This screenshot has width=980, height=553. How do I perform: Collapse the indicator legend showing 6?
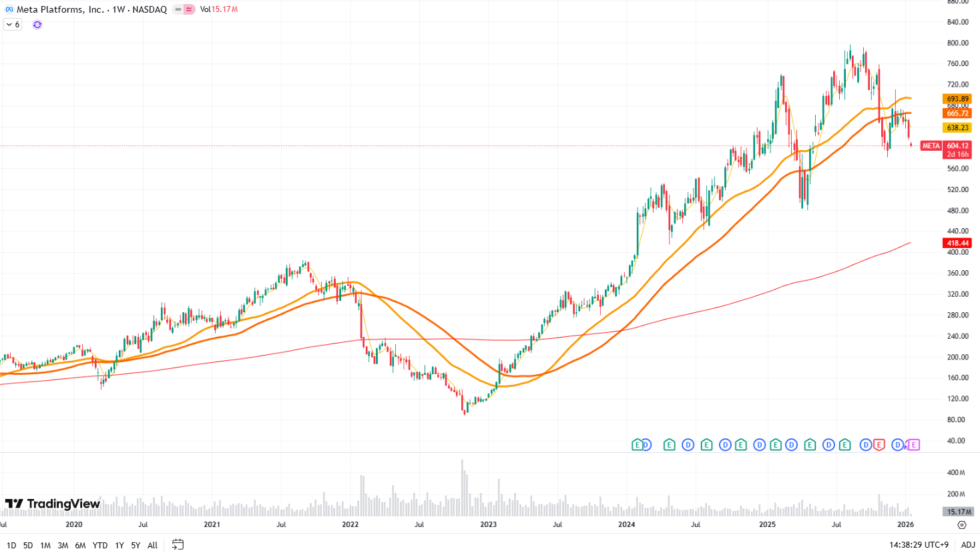click(13, 25)
